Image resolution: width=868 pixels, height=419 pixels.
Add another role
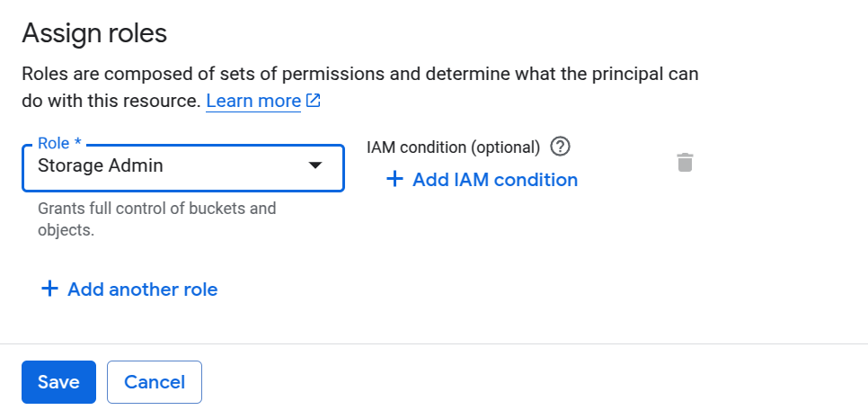coord(129,289)
